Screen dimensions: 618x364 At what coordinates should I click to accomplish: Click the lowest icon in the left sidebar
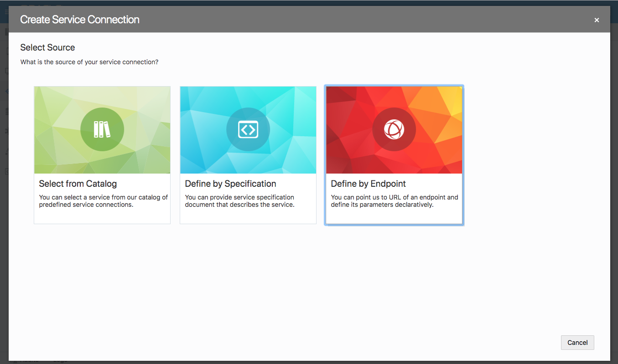pyautogui.click(x=6, y=171)
